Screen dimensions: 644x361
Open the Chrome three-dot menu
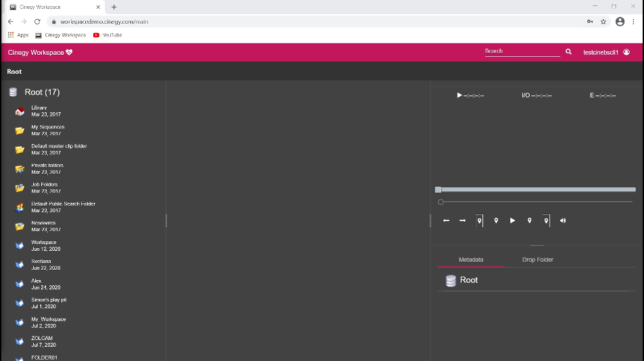(633, 22)
